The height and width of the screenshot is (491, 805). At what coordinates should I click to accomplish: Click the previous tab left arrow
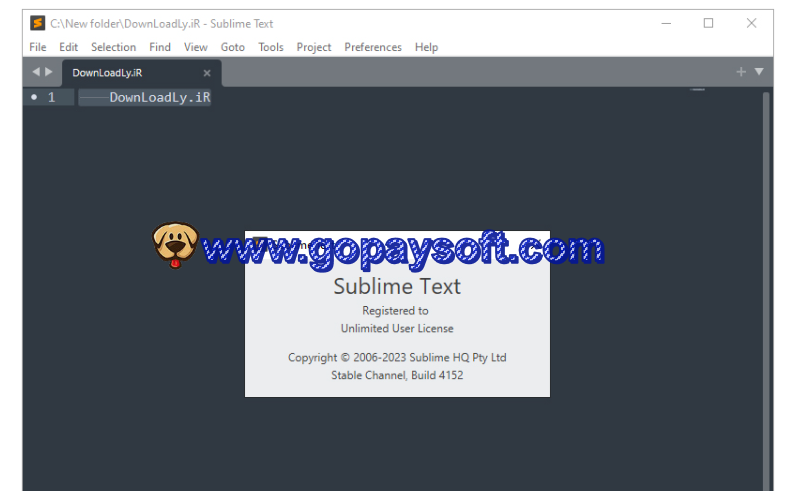tap(36, 72)
